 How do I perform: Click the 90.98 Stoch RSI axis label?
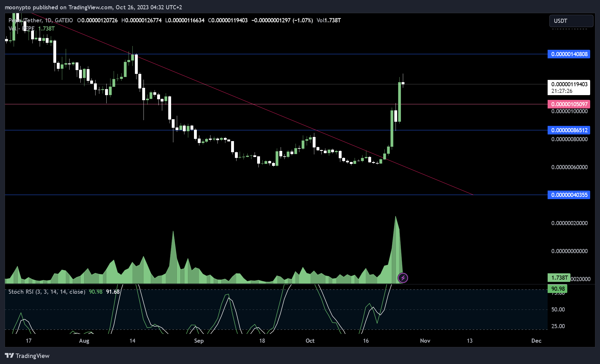tap(558, 289)
